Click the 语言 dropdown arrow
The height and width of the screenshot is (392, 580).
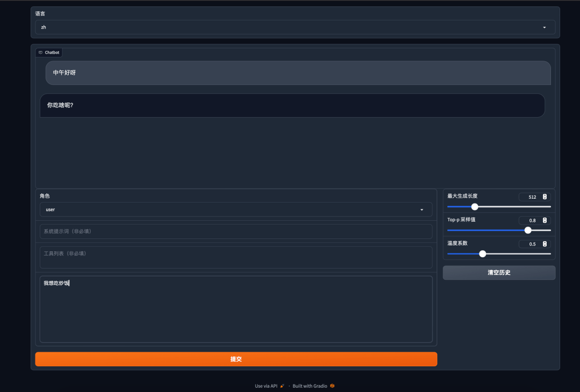(x=544, y=27)
